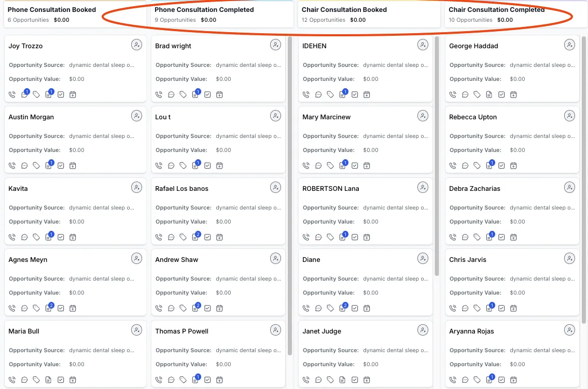
Task: Select the Chair Consultation Booked column header
Action: (x=344, y=10)
